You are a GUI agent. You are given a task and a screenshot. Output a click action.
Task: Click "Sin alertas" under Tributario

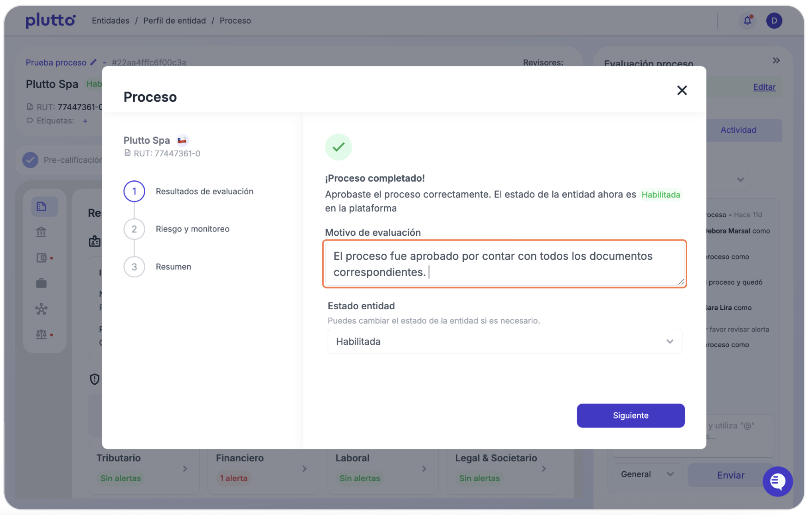121,478
